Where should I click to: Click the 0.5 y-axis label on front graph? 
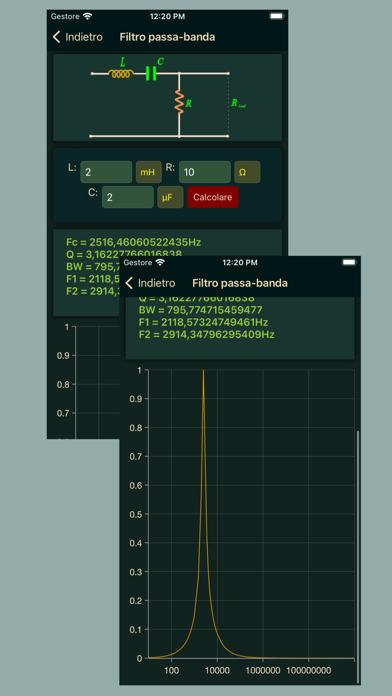coord(136,514)
